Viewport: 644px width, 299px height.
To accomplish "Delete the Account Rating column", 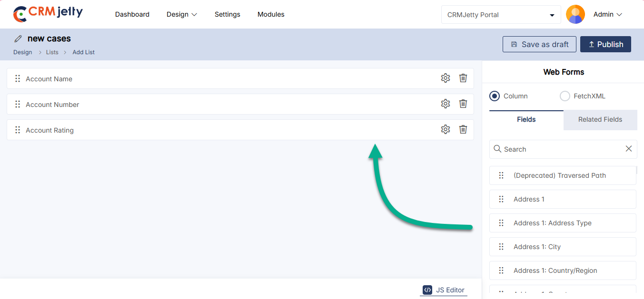I will coord(463,129).
